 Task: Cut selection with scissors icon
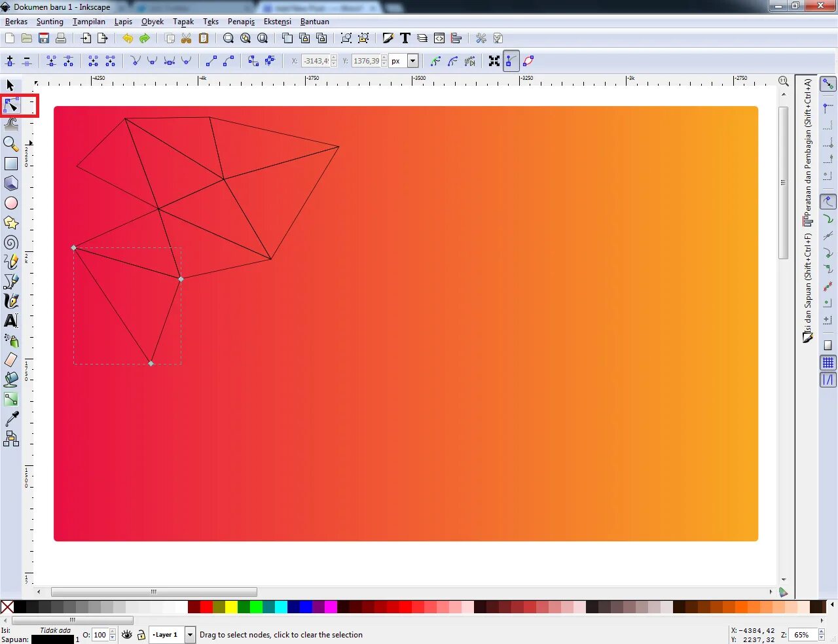click(x=187, y=39)
